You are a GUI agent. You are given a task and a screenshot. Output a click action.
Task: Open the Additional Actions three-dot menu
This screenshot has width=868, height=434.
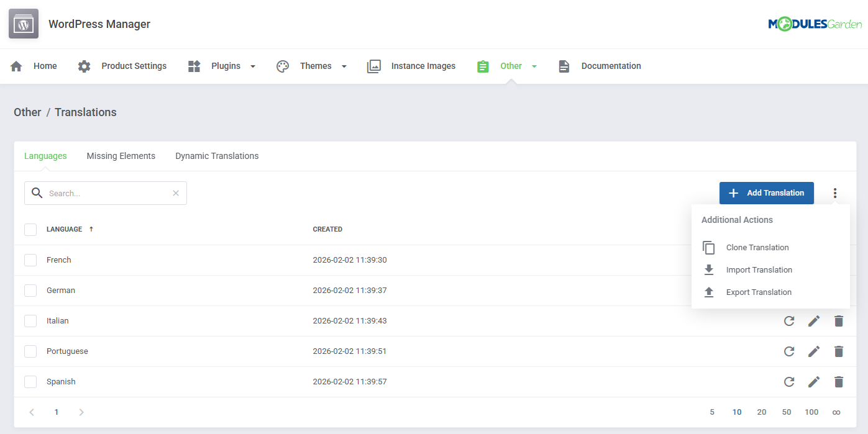(x=835, y=193)
